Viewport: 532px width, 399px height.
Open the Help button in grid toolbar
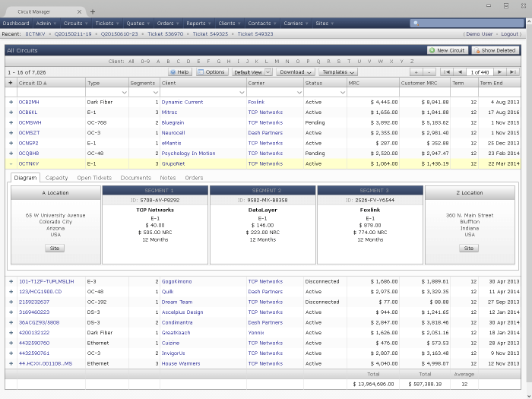(x=181, y=71)
